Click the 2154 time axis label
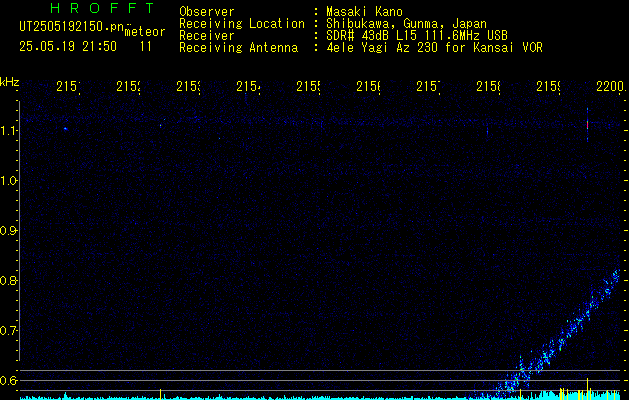The width and height of the screenshot is (629, 400). (x=248, y=86)
